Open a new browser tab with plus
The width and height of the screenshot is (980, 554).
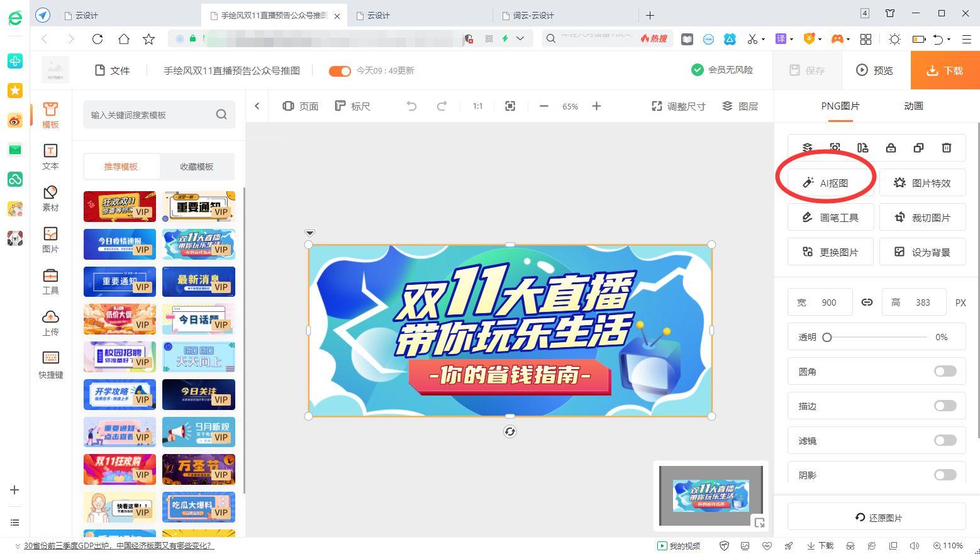point(650,15)
